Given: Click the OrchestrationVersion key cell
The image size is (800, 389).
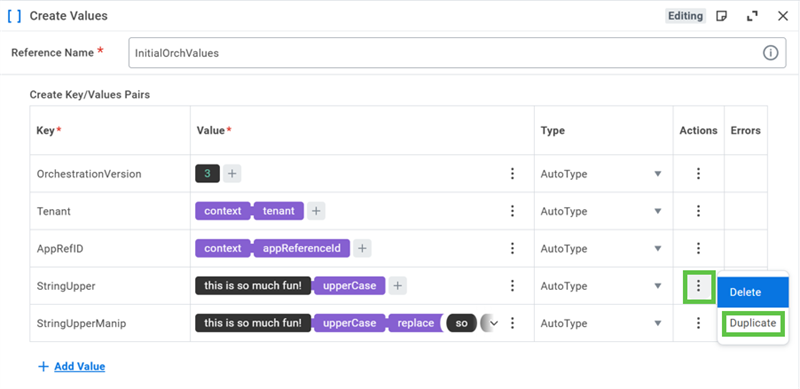Looking at the screenshot, I should [110, 174].
